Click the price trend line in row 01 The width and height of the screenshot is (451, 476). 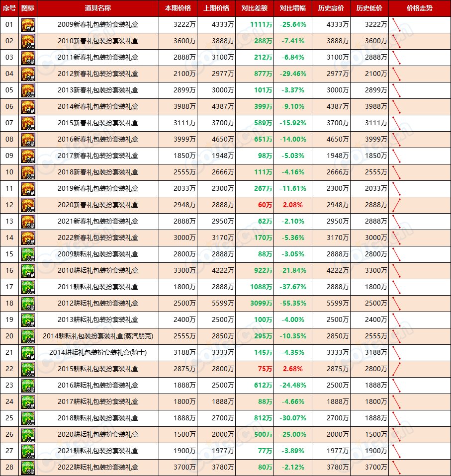[x=396, y=25]
